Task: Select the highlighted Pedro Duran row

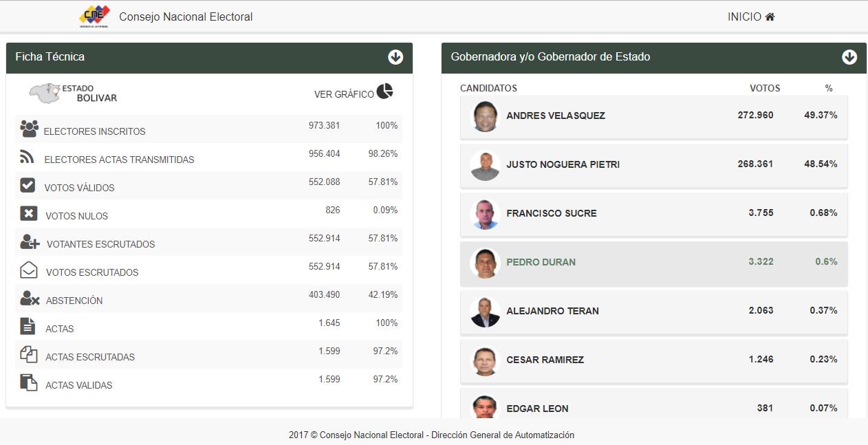Action: pyautogui.click(x=653, y=263)
